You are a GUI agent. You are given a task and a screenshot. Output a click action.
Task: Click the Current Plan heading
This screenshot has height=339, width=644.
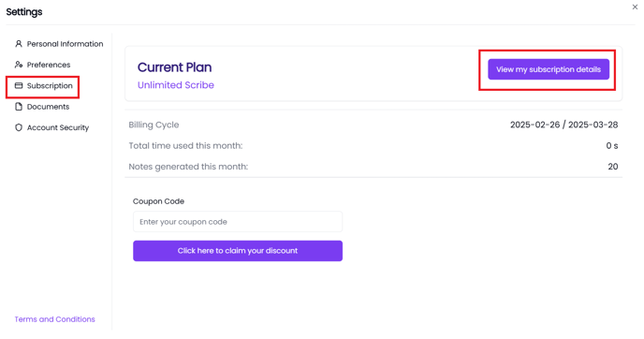174,67
